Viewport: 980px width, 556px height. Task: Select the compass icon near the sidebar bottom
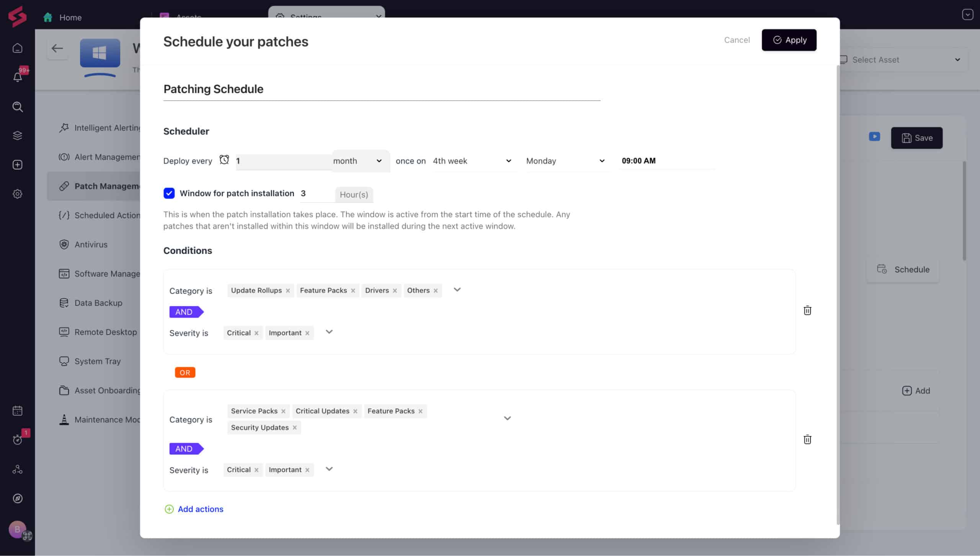[17, 498]
